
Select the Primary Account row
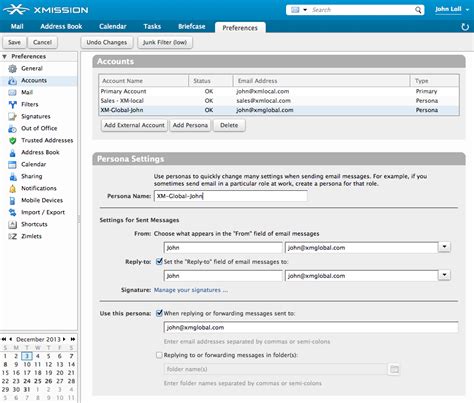[279, 91]
